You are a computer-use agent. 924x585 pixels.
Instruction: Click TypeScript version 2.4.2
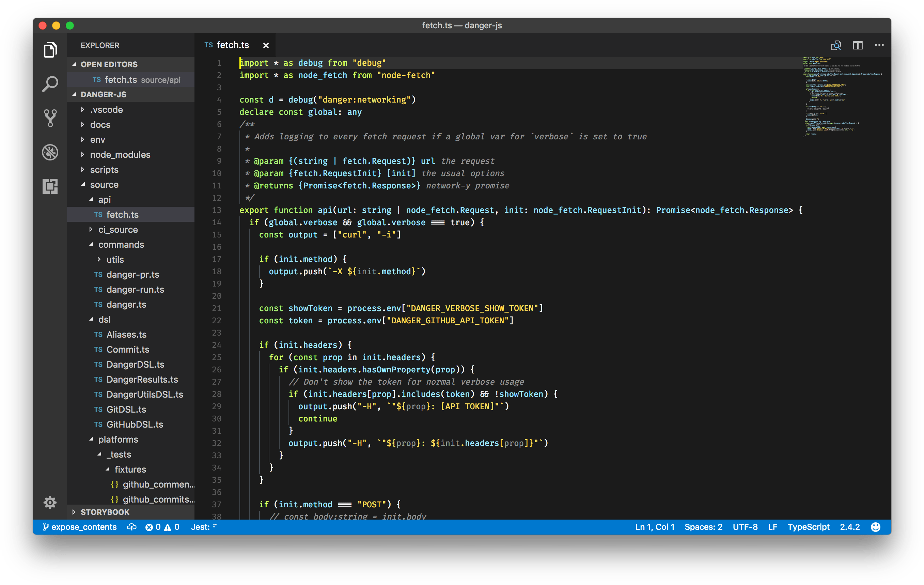(x=849, y=527)
